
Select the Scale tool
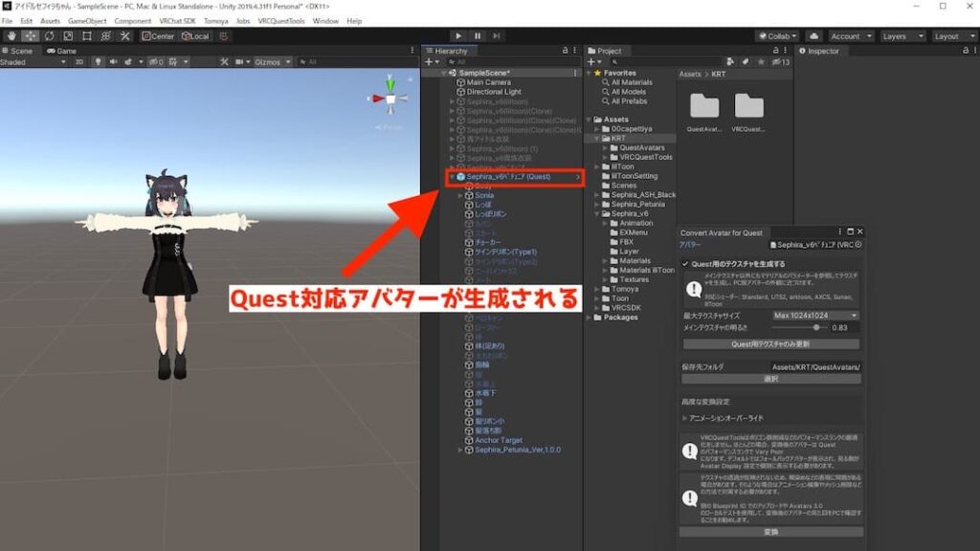[68, 36]
